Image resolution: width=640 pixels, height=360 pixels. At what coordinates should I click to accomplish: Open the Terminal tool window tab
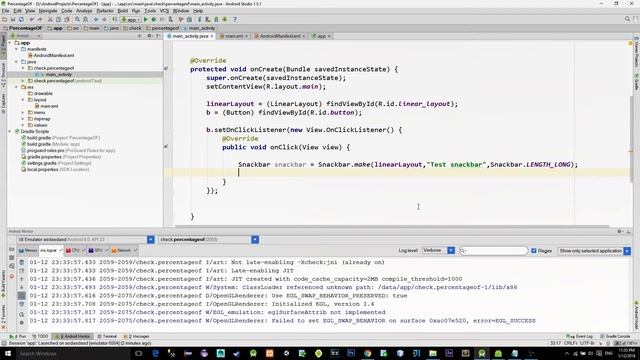pos(107,336)
